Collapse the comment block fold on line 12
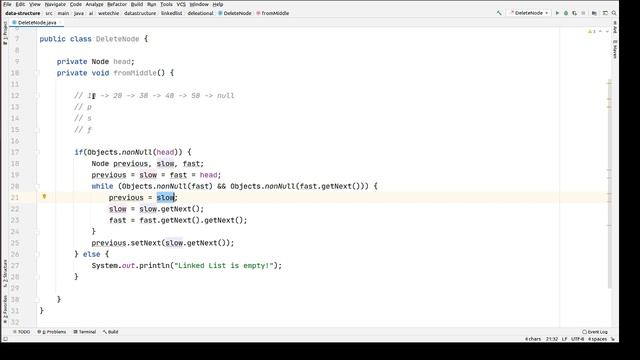This screenshot has width=640, height=360. click(38, 96)
